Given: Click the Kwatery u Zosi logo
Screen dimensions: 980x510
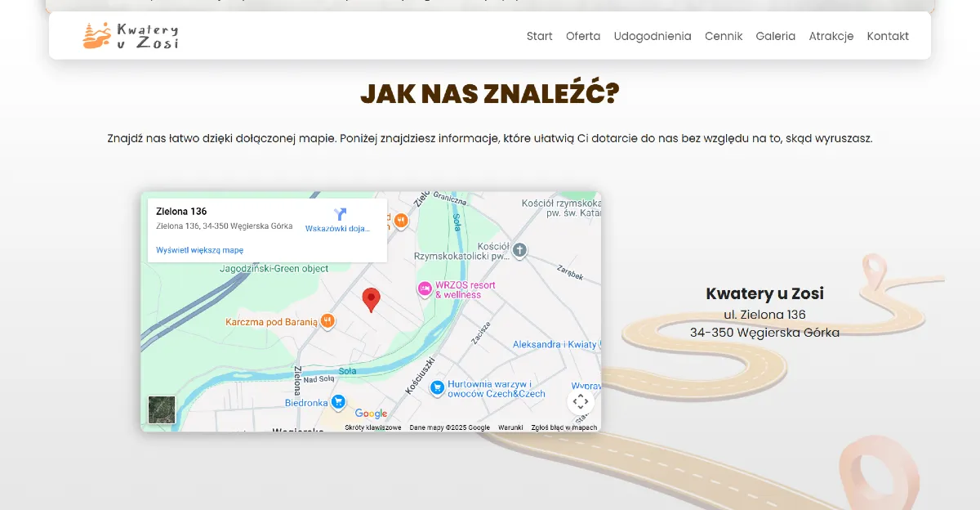Looking at the screenshot, I should (129, 35).
